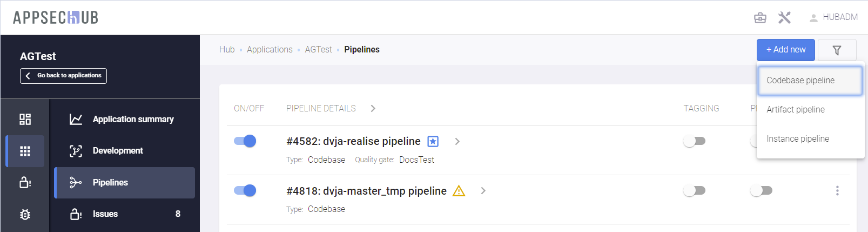Click star badge on dvja-realise pipeline
The image size is (868, 232).
coord(433,142)
